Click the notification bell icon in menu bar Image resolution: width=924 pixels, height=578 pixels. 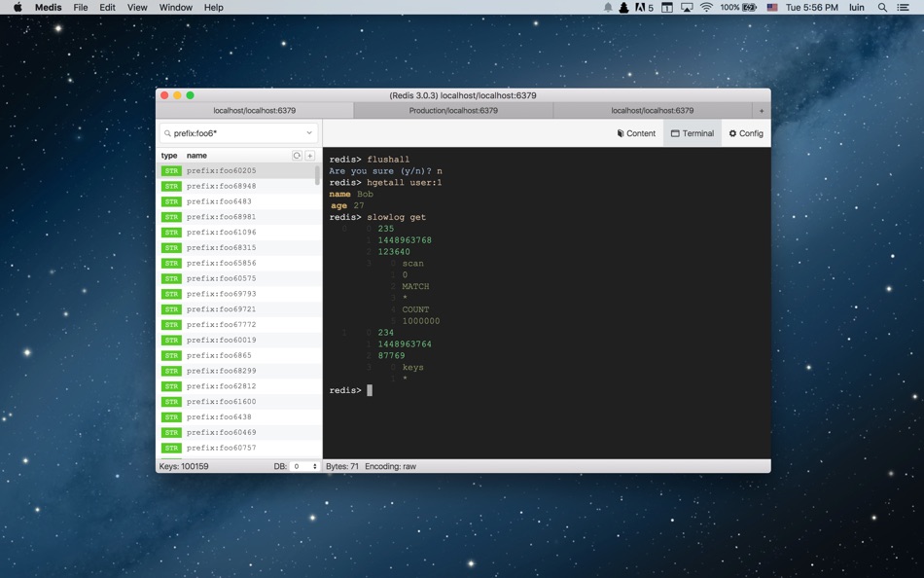click(x=608, y=7)
